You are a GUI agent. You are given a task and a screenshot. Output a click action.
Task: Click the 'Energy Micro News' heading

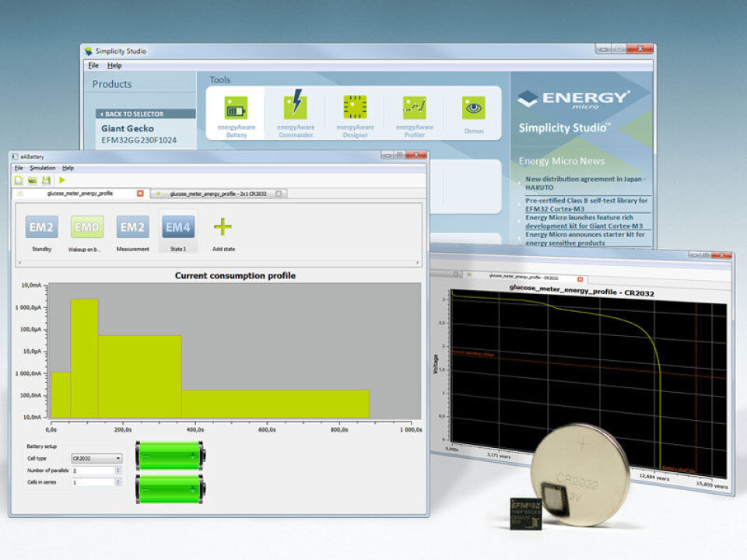click(562, 161)
